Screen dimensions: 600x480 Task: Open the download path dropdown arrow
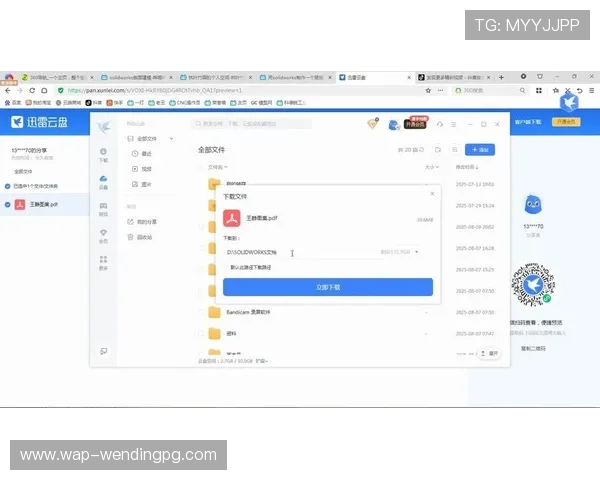[x=416, y=252]
